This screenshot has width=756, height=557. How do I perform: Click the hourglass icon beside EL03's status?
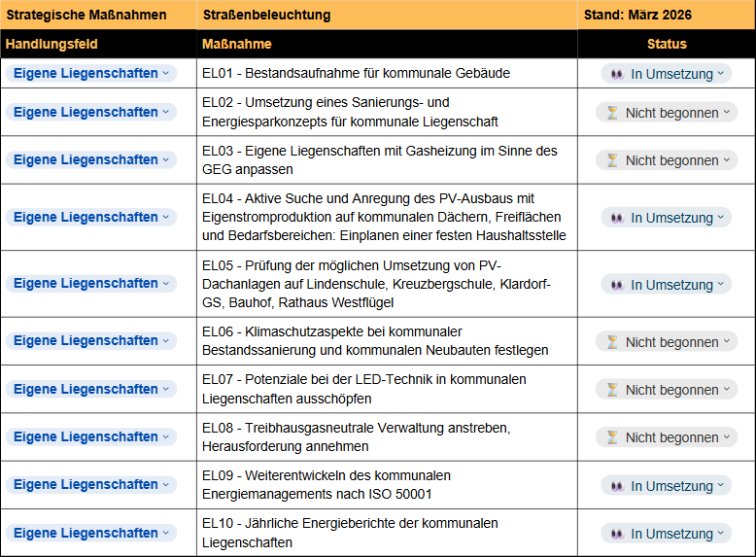tap(611, 160)
